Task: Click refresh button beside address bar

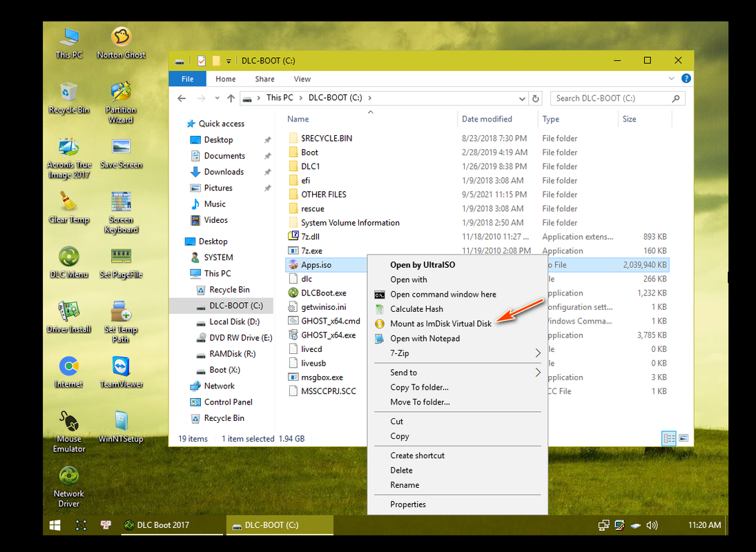Action: tap(535, 98)
